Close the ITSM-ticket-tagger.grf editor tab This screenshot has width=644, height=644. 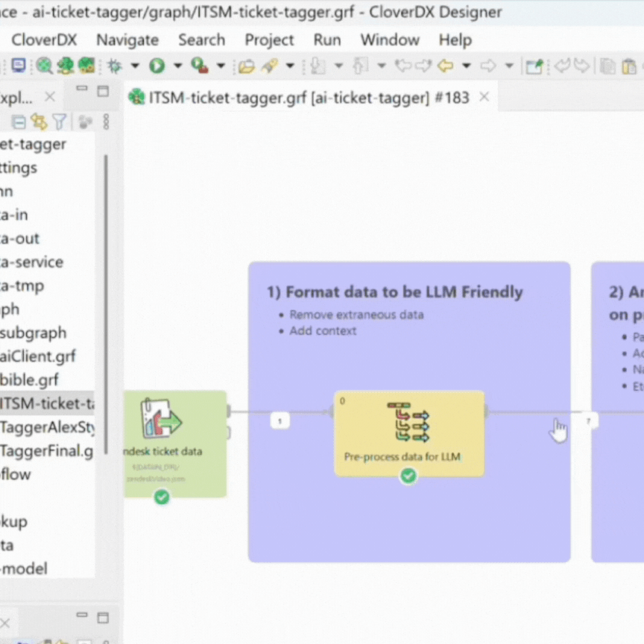click(484, 98)
